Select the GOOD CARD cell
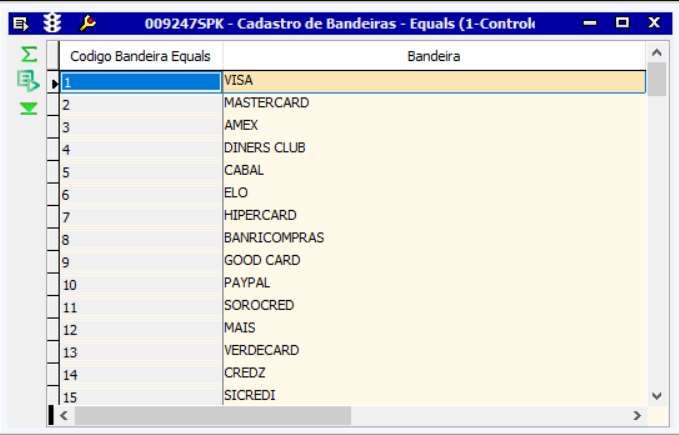 pos(434,261)
